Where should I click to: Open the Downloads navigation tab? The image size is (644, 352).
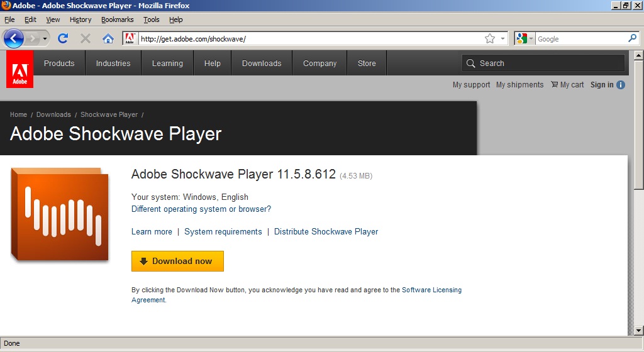[x=262, y=63]
